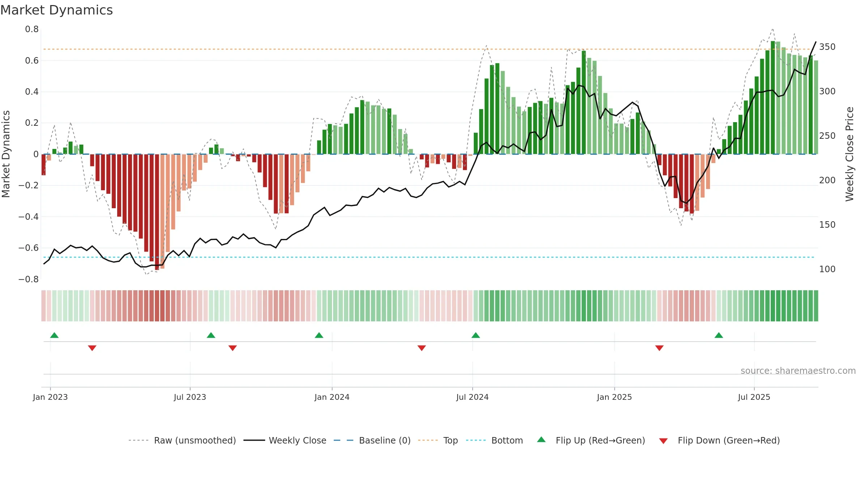Click the 0.8 left axis tick

coord(32,29)
